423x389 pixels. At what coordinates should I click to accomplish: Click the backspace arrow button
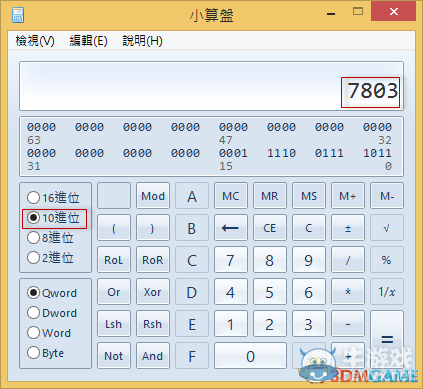click(x=231, y=228)
